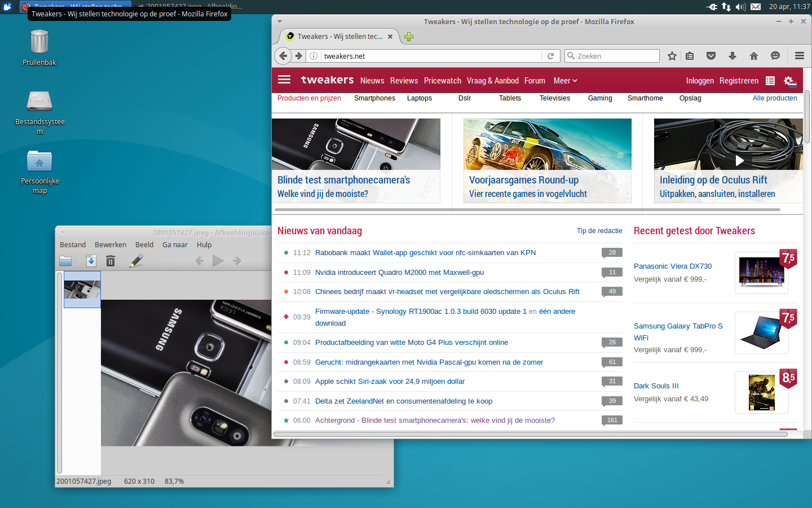Go back a page in Firefox
This screenshot has height=508, width=812.
click(x=283, y=56)
